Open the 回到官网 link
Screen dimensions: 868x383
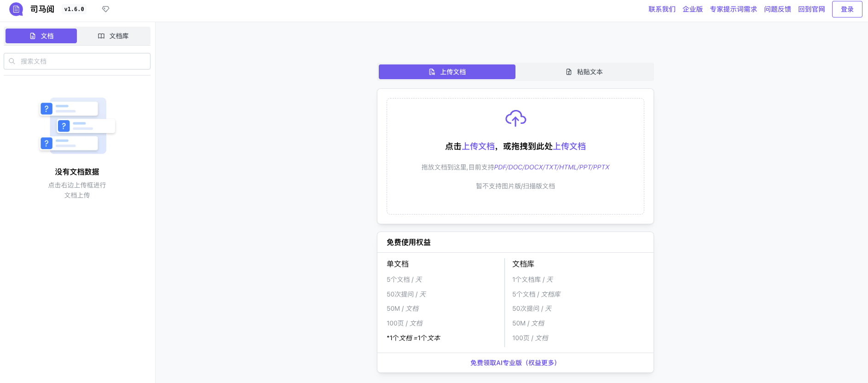coord(811,9)
